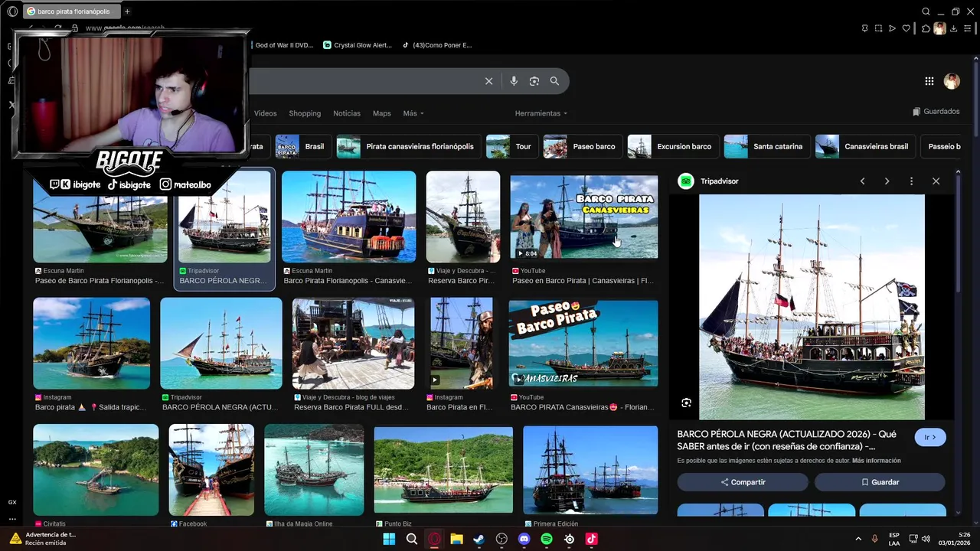Open the Google apps grid
Viewport: 980px width, 551px height.
[929, 81]
